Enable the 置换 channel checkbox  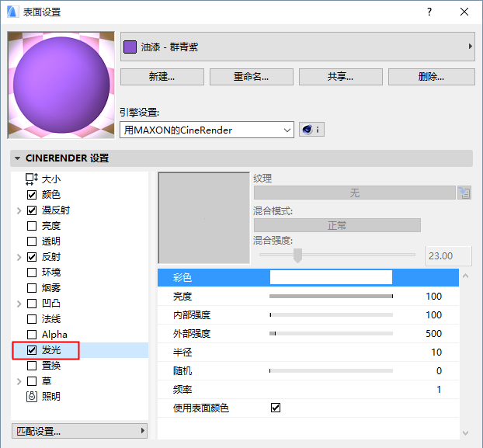pos(32,366)
